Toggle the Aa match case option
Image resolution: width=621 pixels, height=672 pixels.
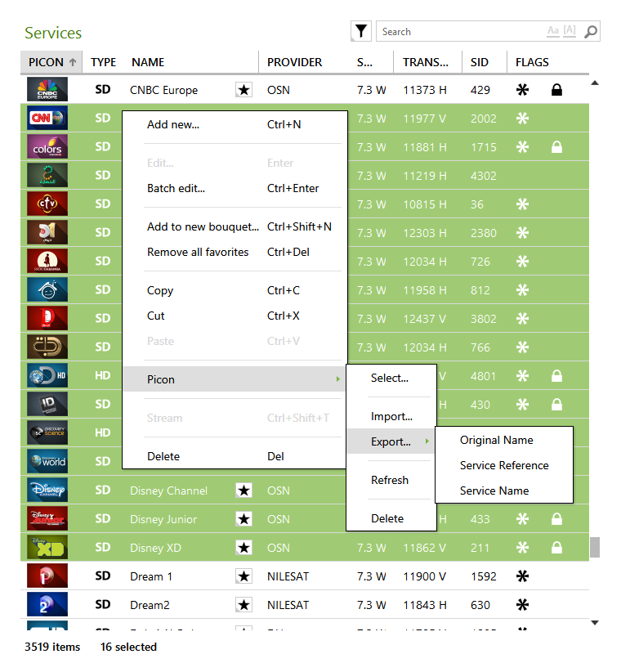(x=553, y=31)
